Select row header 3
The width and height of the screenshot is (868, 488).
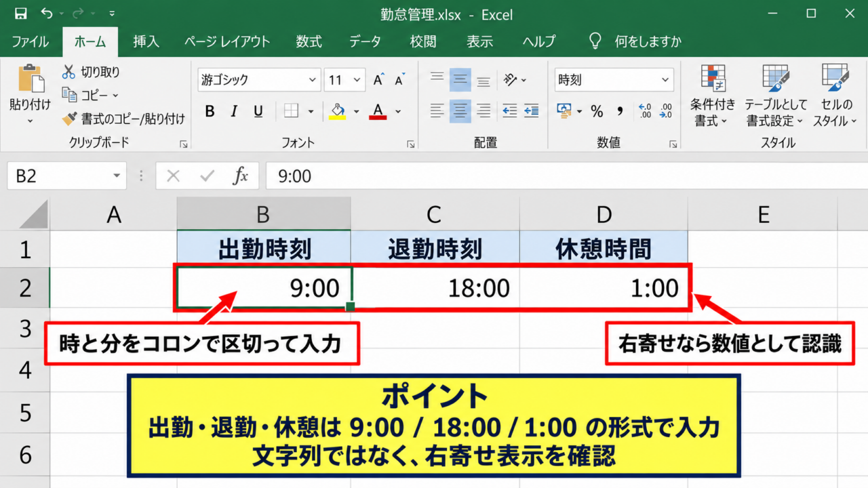24,329
